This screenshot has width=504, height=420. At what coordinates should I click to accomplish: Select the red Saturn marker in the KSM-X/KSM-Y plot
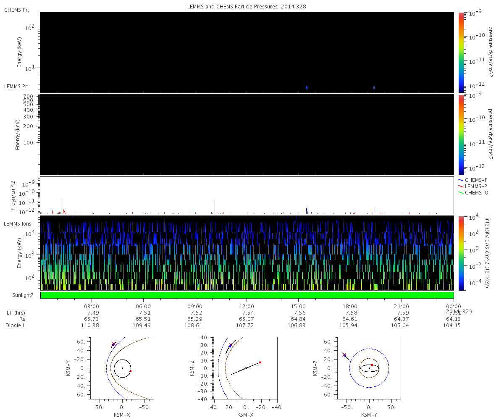click(131, 371)
